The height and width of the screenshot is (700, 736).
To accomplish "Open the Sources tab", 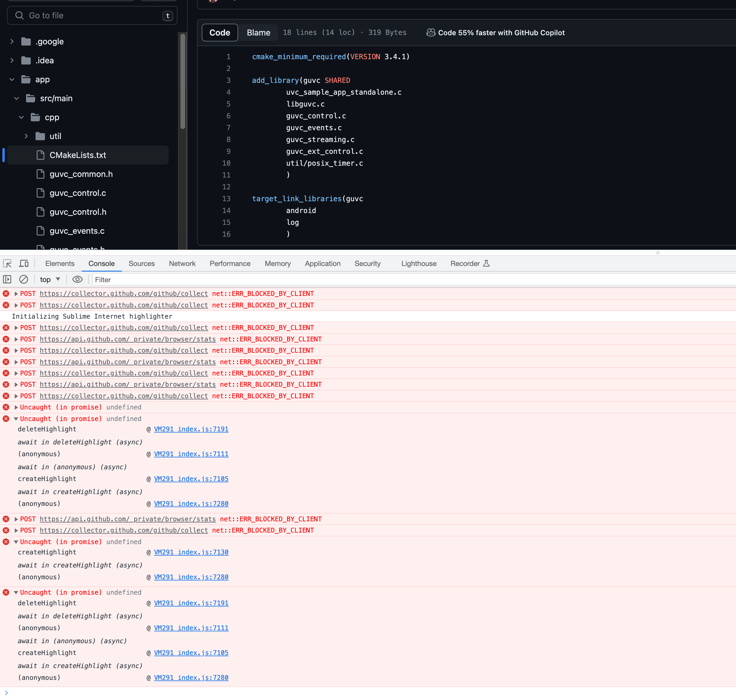I will coord(141,263).
